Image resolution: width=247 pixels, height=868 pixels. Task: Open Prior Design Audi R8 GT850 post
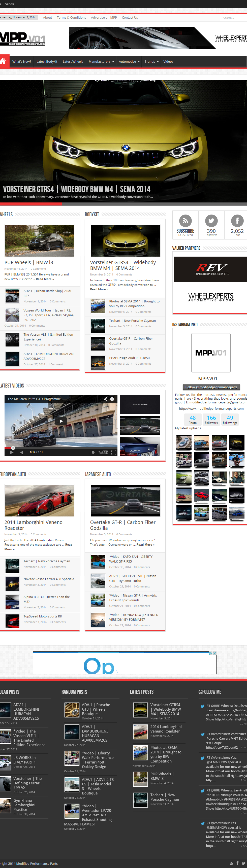(x=129, y=358)
